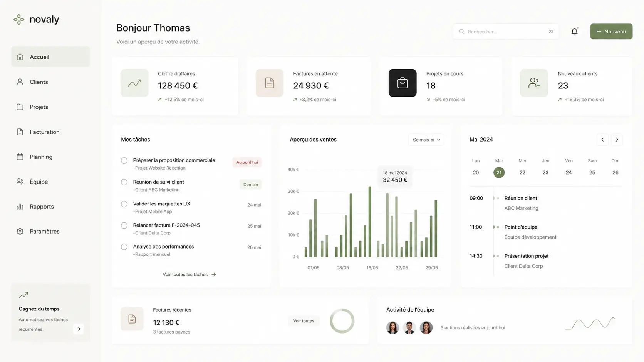Click the Factures récentes document icon

132,319
